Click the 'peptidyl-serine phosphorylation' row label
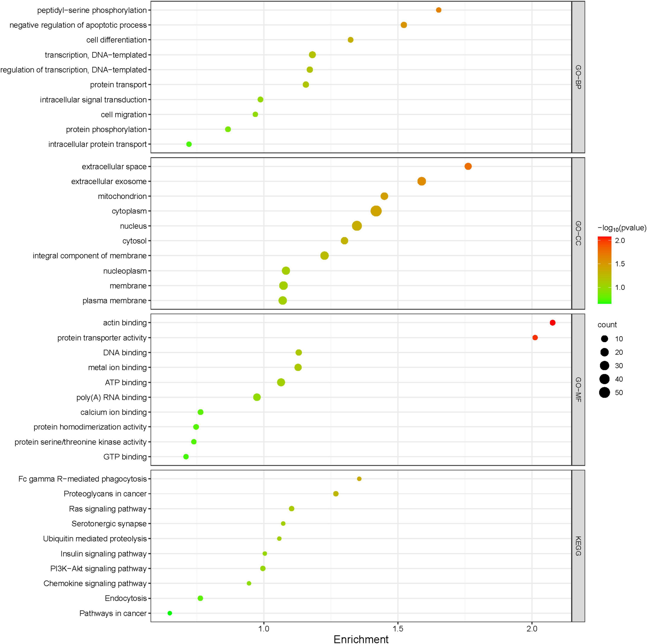 coord(92,10)
